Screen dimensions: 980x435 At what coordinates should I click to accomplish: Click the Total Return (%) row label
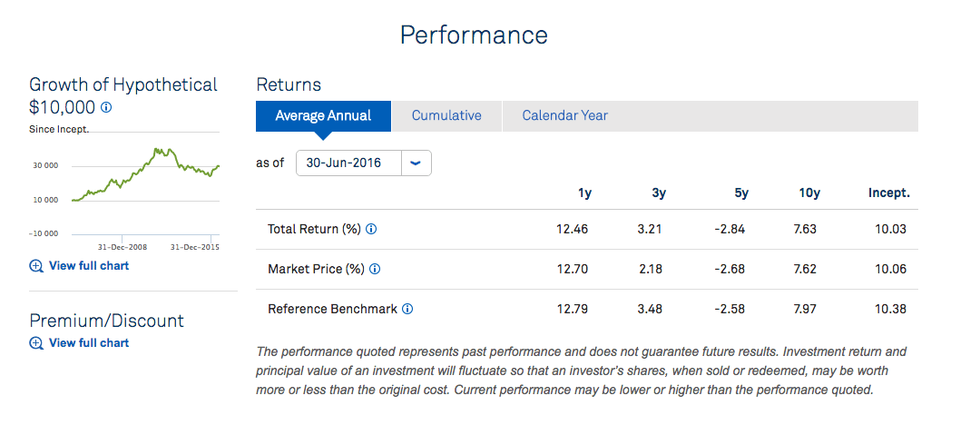[x=314, y=229]
